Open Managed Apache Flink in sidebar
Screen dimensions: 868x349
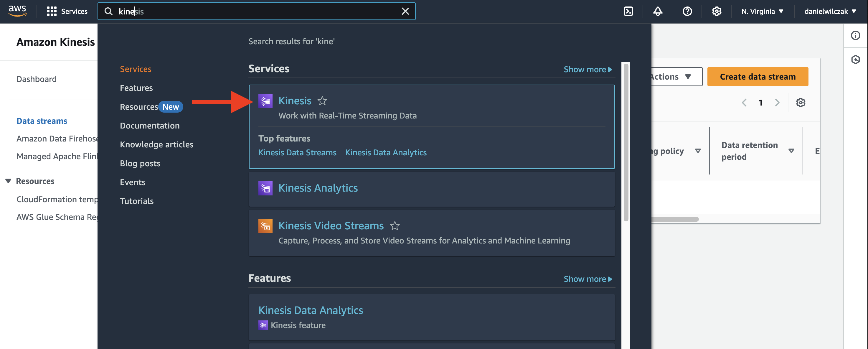(57, 157)
